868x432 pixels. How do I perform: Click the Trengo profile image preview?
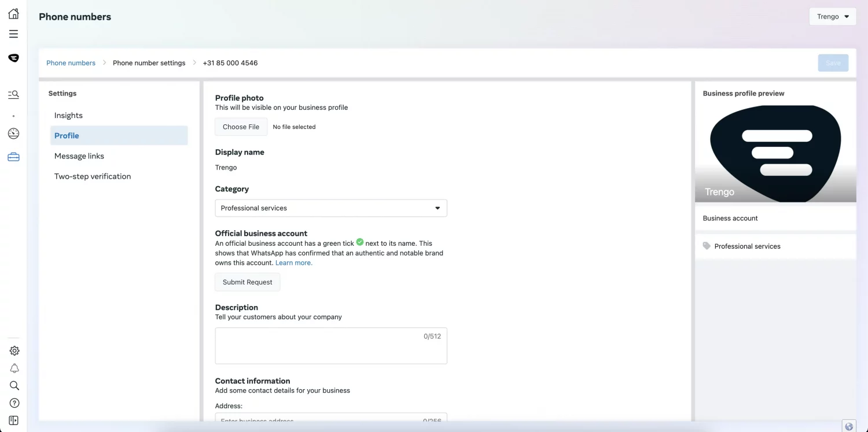point(775,153)
